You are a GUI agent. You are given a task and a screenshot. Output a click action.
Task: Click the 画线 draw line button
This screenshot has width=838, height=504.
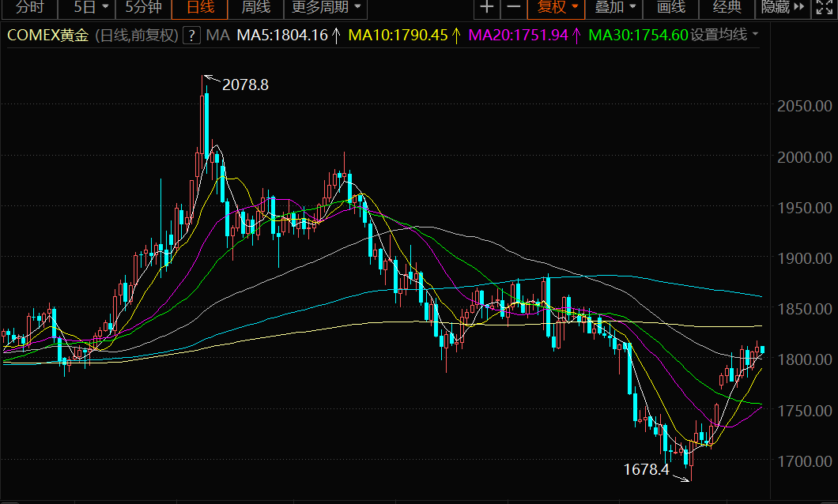670,8
